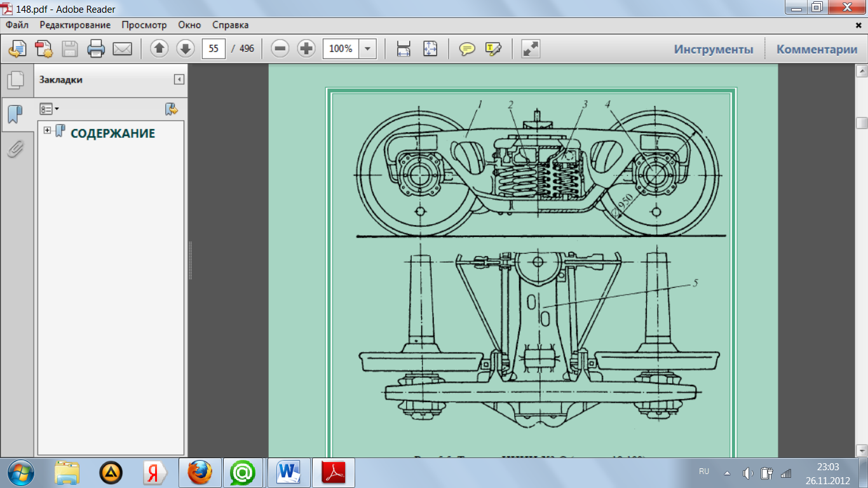Viewport: 868px width, 488px height.
Task: Open the Справка menu
Action: pyautogui.click(x=230, y=25)
